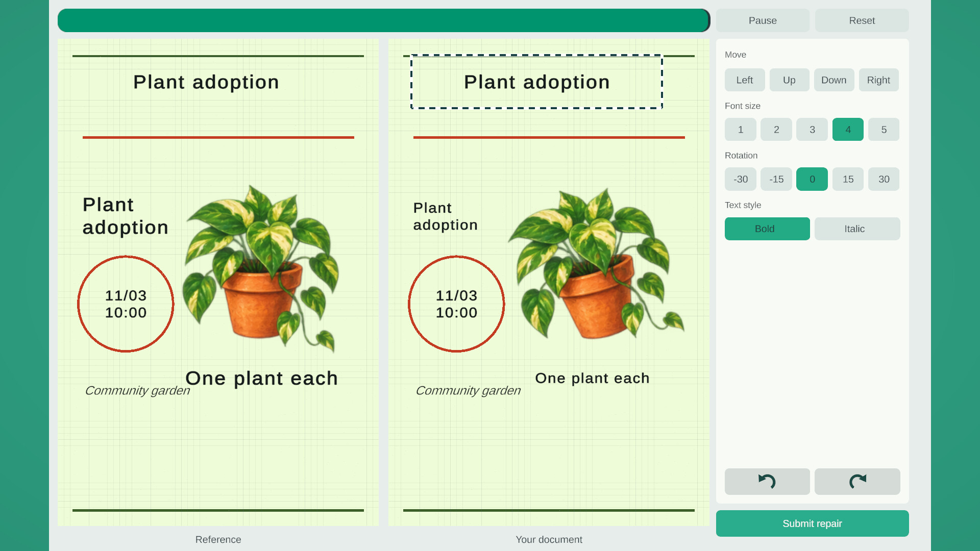Click '11/03 10:00' in the Reference
The width and height of the screenshot is (980, 551).
click(x=126, y=304)
